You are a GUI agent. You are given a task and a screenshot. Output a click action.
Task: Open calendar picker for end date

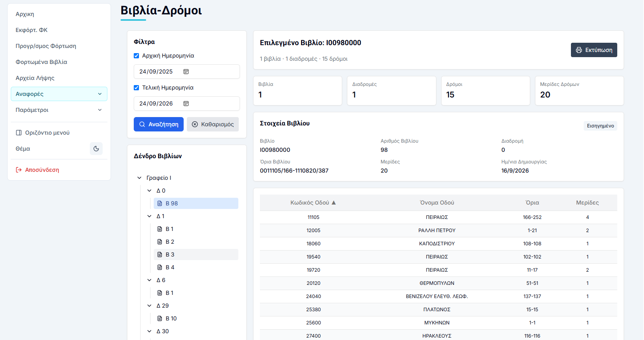tap(186, 103)
